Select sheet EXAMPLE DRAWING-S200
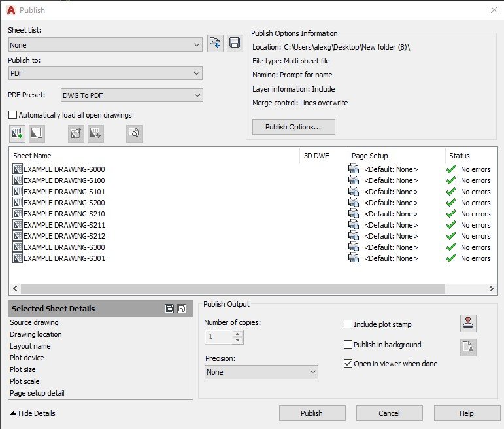The width and height of the screenshot is (504, 429). (64, 203)
